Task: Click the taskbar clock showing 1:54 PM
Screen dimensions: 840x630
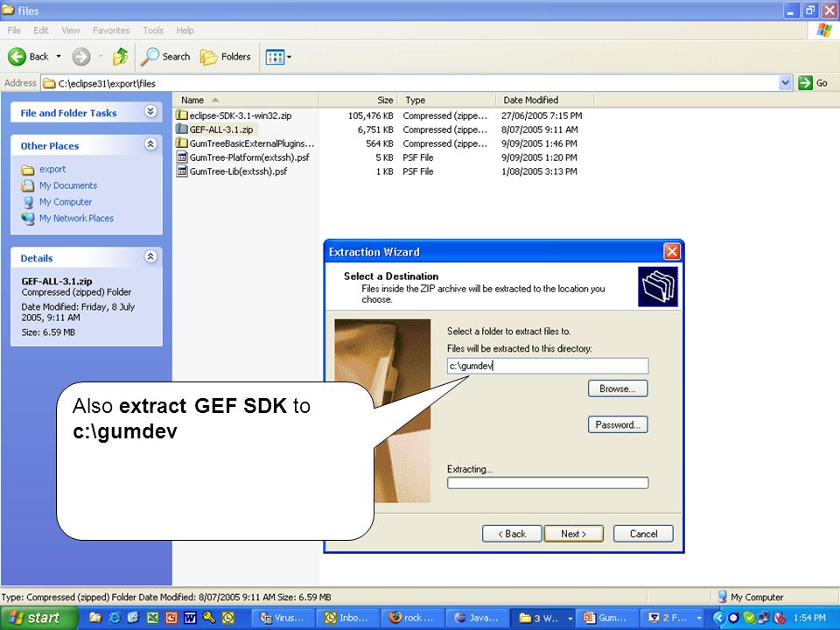Action: 808,618
